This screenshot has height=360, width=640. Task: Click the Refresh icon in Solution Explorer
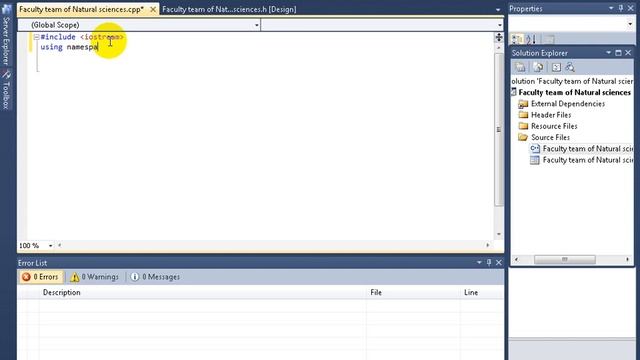[x=556, y=67]
